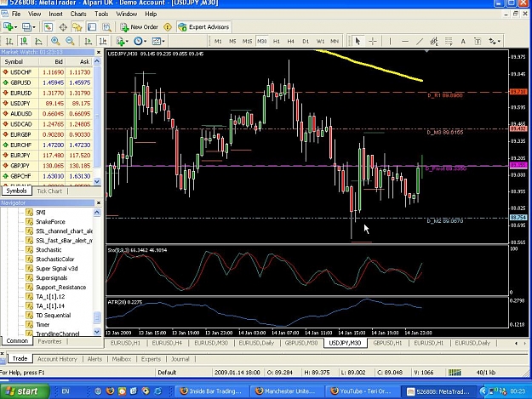532x399 pixels.
Task: Open the Account History terminal tab
Action: pyautogui.click(x=57, y=359)
